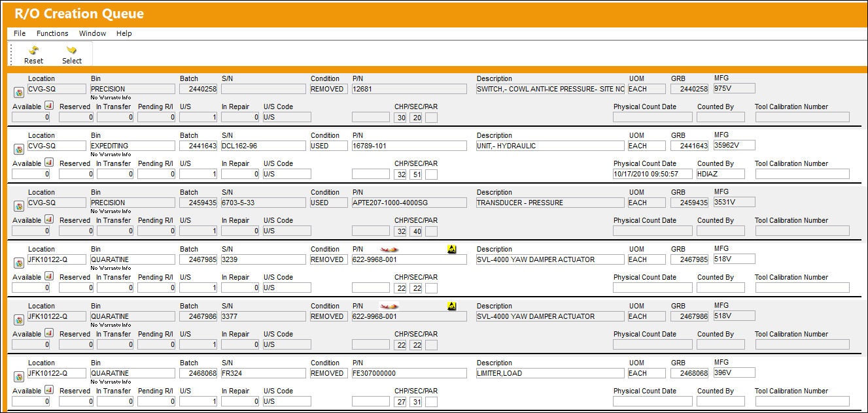The height and width of the screenshot is (413, 868).
Task: Click yellow ESD warning icon for batch 2467985
Action: click(x=451, y=249)
